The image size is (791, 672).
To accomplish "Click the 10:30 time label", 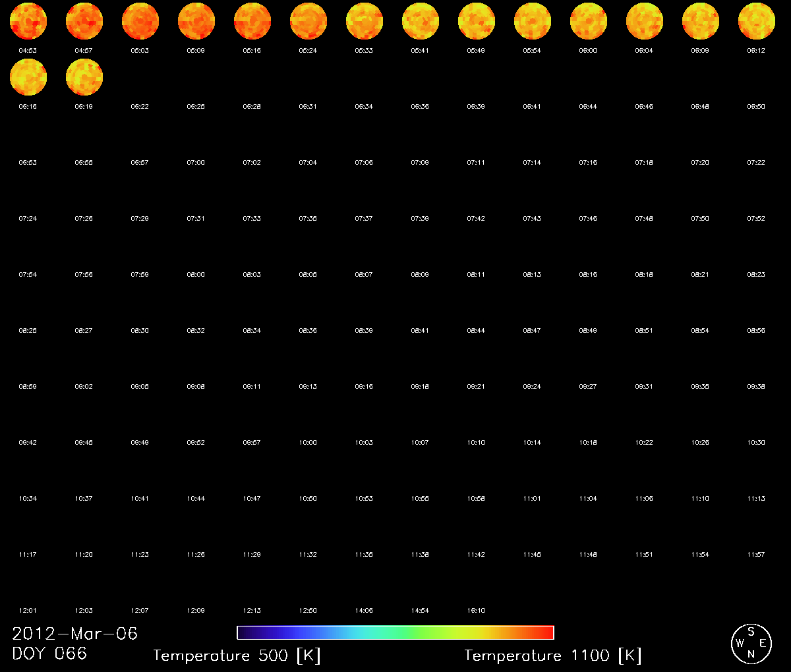I will pyautogui.click(x=756, y=443).
